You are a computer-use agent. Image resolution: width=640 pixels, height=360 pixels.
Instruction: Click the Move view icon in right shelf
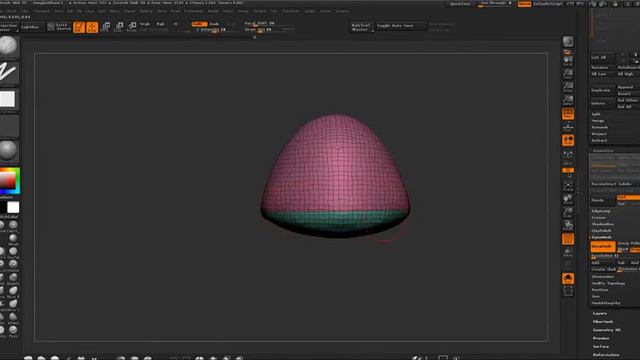(568, 199)
